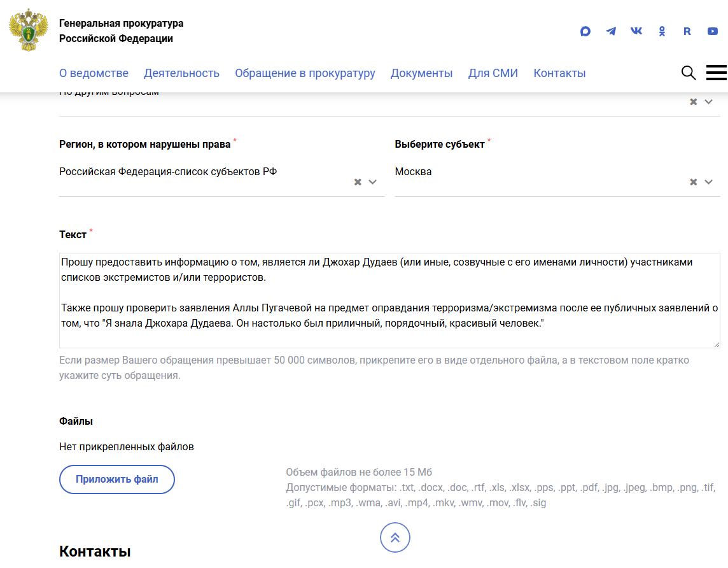The height and width of the screenshot is (568, 728).
Task: Clear the Москва subject selection
Action: [x=694, y=182]
